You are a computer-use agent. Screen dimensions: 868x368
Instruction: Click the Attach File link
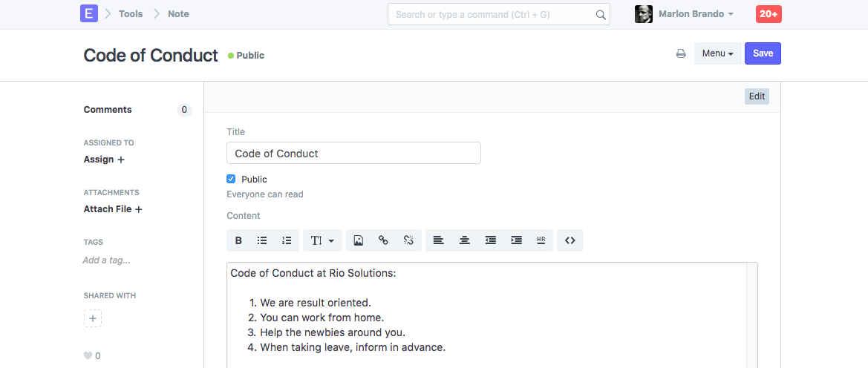pos(113,209)
